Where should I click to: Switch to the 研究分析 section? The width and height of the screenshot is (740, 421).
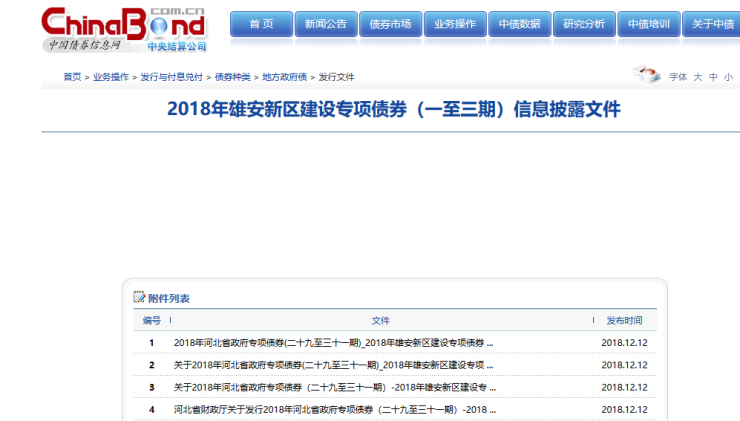click(x=584, y=24)
